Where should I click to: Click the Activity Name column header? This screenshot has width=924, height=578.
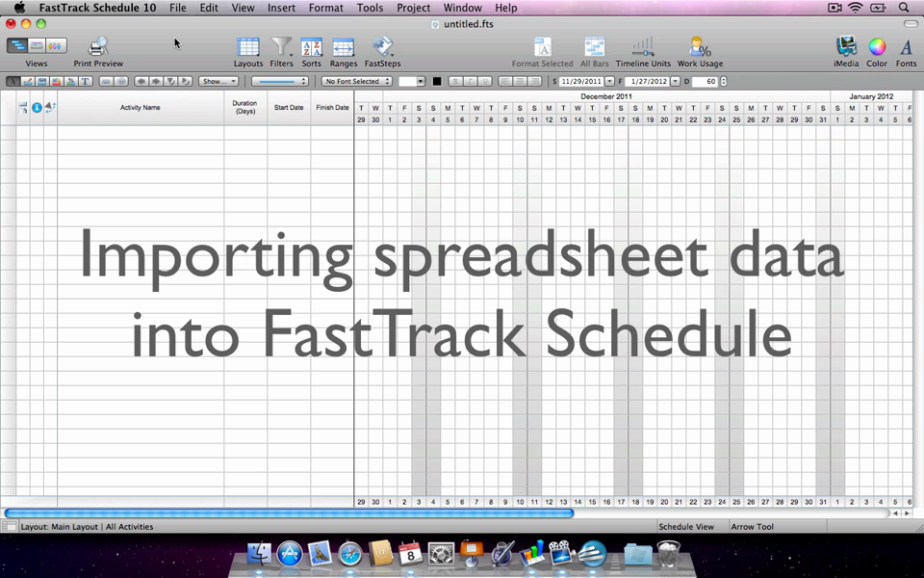coord(141,107)
